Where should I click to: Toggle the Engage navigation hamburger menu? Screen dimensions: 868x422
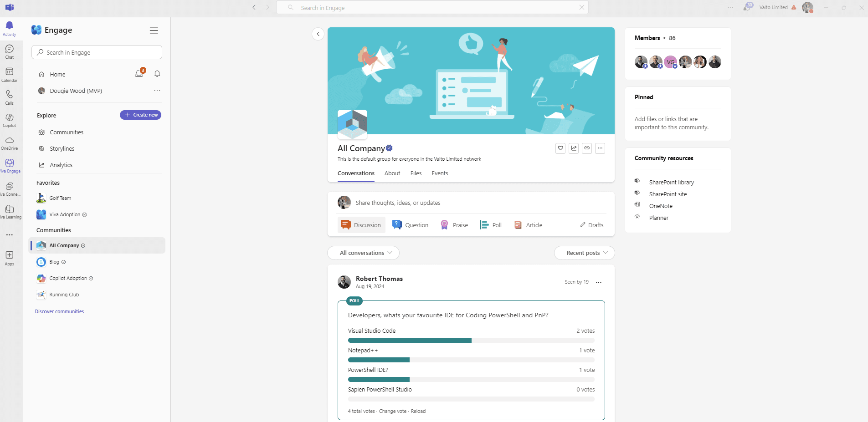pos(154,31)
